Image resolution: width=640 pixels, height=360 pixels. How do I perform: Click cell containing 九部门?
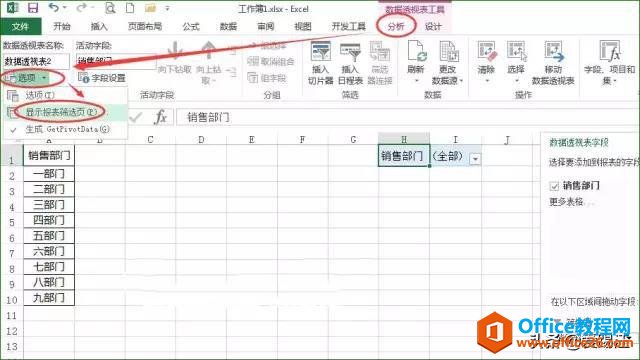coord(49,298)
